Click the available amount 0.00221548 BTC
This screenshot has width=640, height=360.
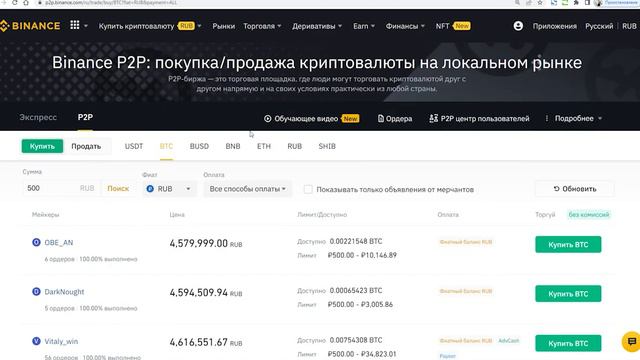(x=356, y=241)
